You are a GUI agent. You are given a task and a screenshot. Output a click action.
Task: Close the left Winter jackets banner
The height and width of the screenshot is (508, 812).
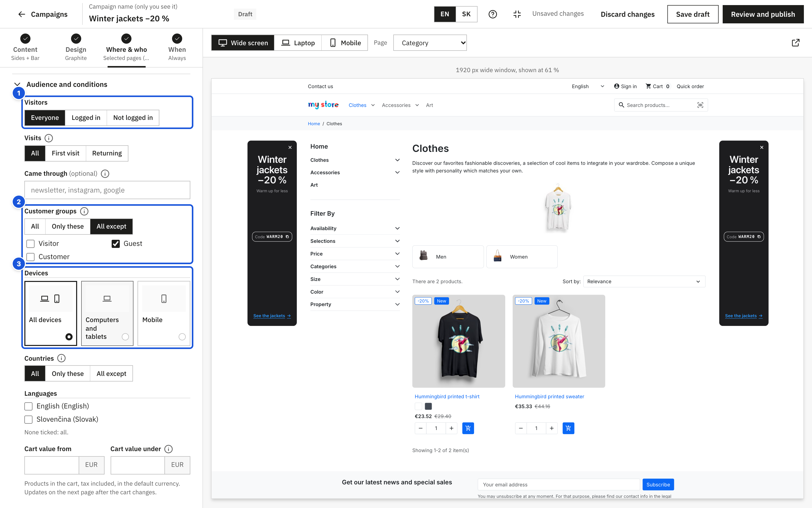pos(290,148)
